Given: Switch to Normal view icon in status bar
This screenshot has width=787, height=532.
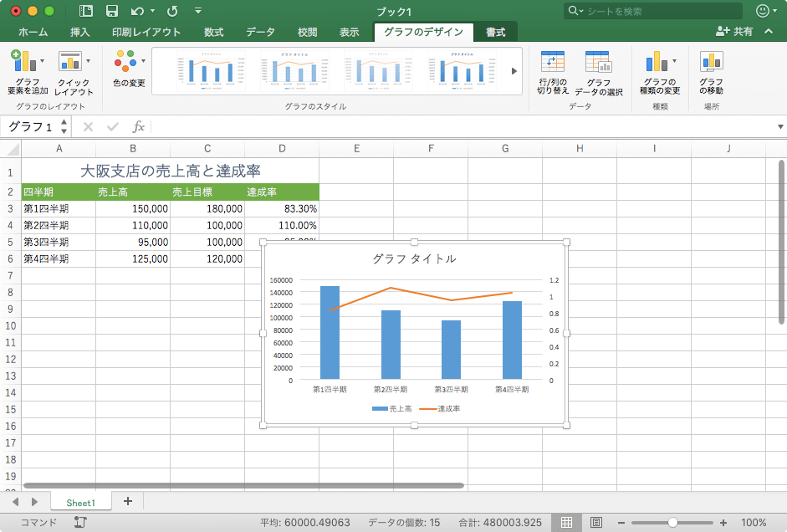Looking at the screenshot, I should 567,523.
